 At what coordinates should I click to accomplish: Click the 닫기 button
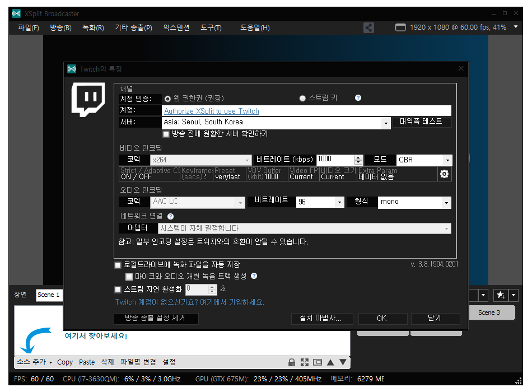[x=435, y=318]
